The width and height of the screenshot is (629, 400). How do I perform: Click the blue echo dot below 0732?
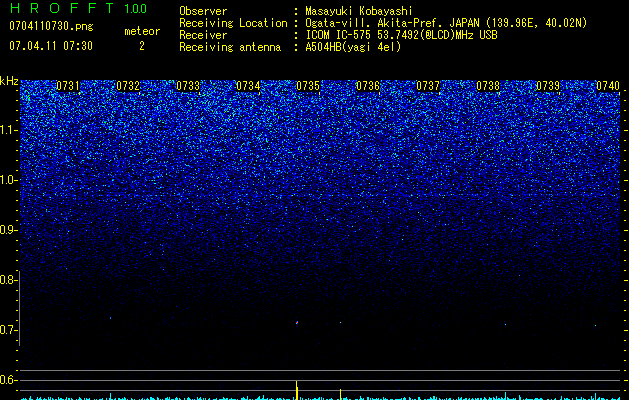click(x=110, y=318)
